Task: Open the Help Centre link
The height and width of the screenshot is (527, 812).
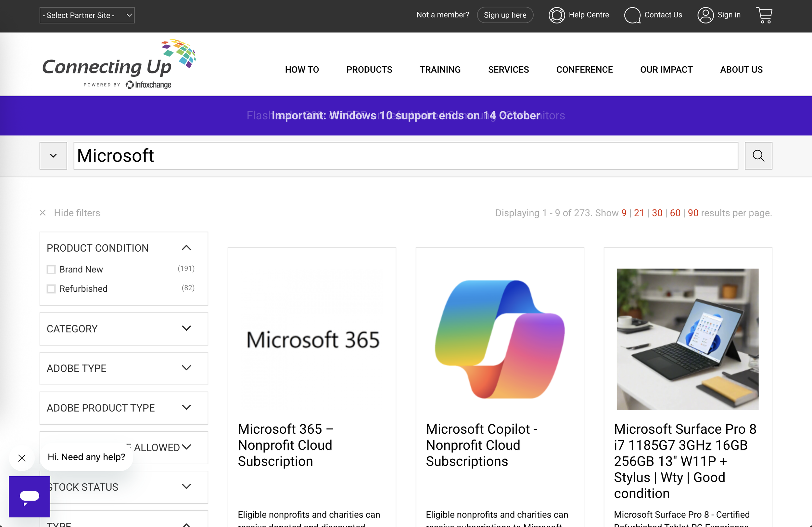Action: (x=589, y=15)
